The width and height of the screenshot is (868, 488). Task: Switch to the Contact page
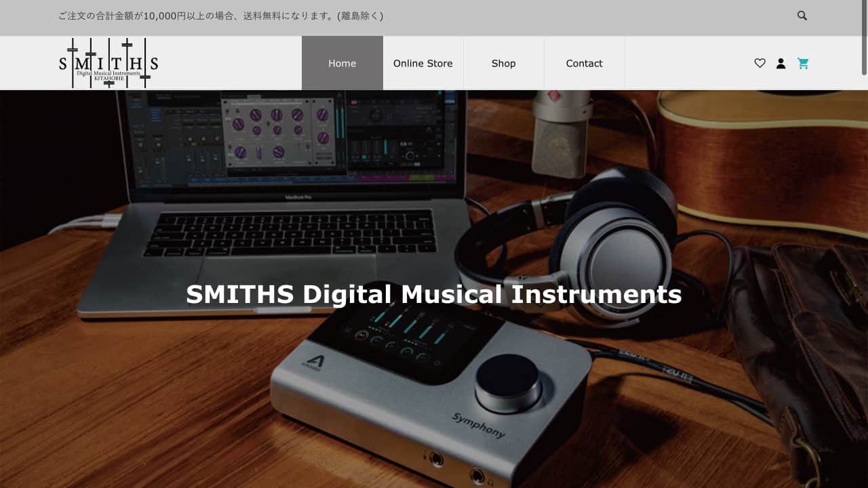pos(584,63)
